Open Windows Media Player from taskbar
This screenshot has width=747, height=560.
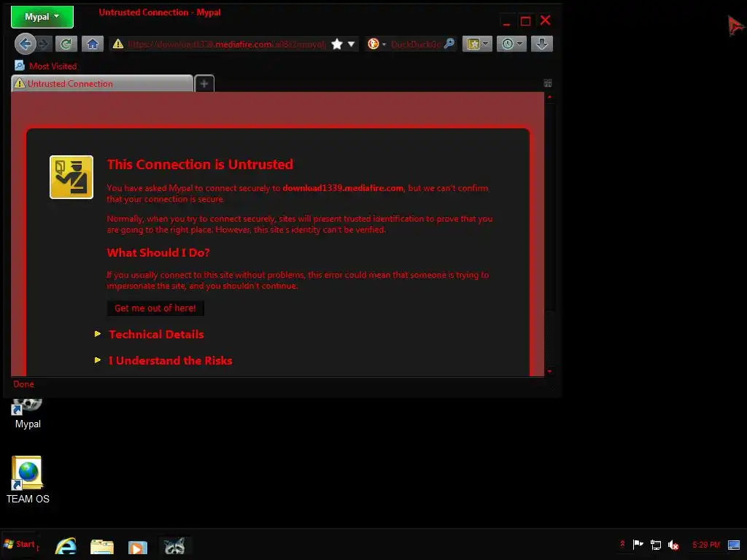138,547
